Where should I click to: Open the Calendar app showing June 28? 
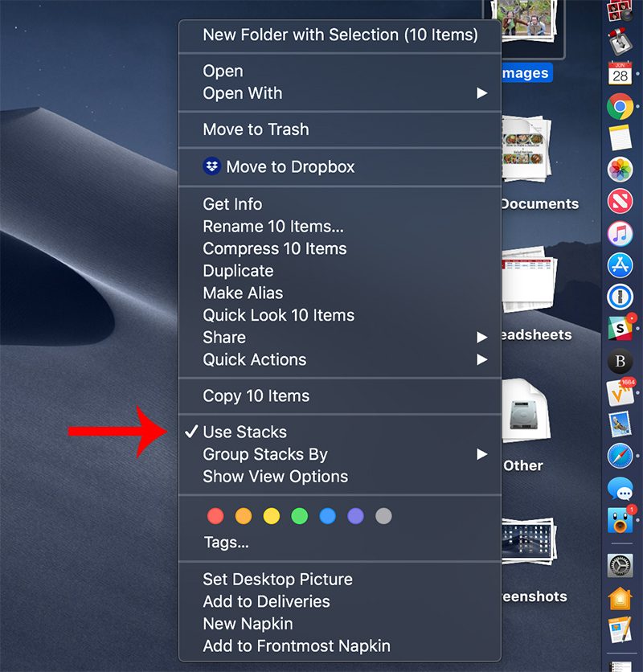[x=620, y=72]
